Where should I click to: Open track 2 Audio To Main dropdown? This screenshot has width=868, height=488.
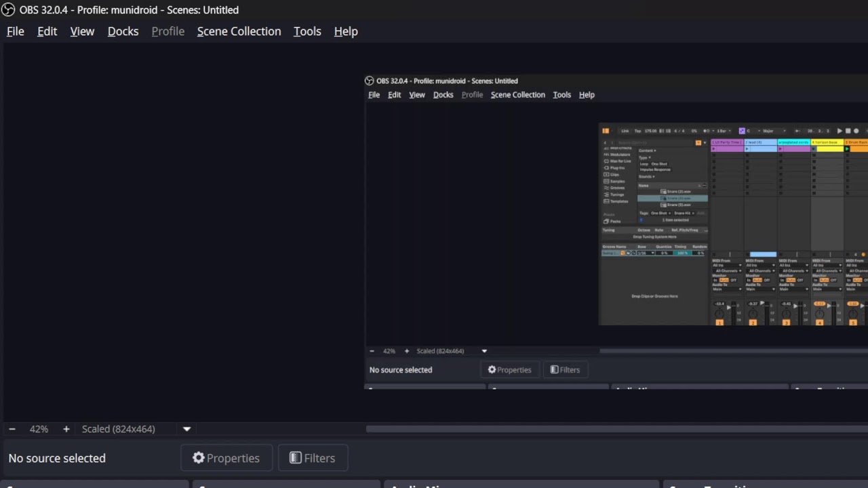pos(760,289)
